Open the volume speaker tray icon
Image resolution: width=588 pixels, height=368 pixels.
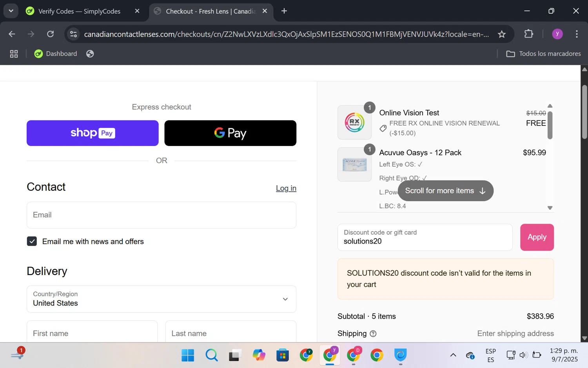point(523,355)
